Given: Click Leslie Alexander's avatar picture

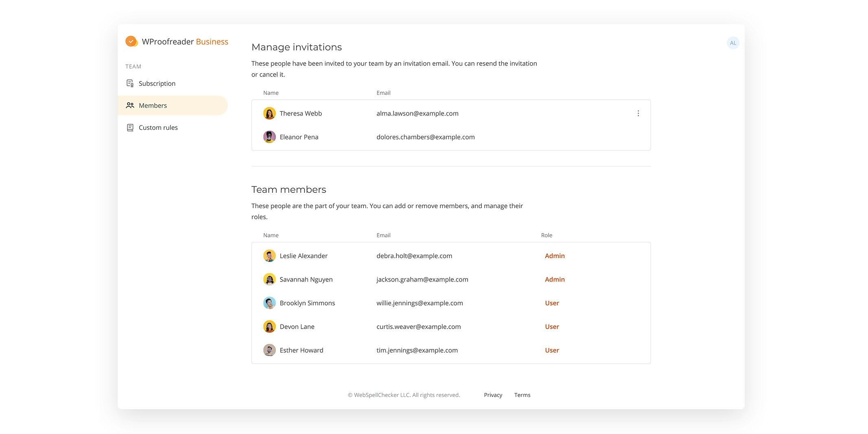Looking at the screenshot, I should (269, 256).
